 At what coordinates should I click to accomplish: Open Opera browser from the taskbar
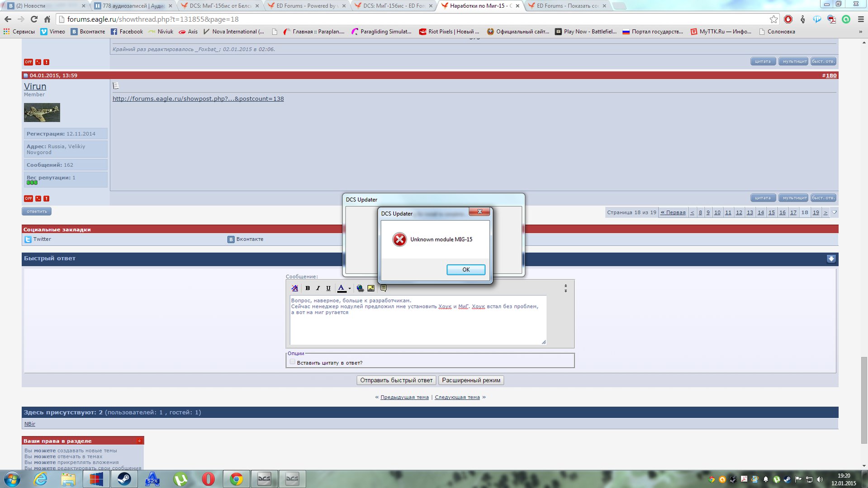tap(208, 479)
